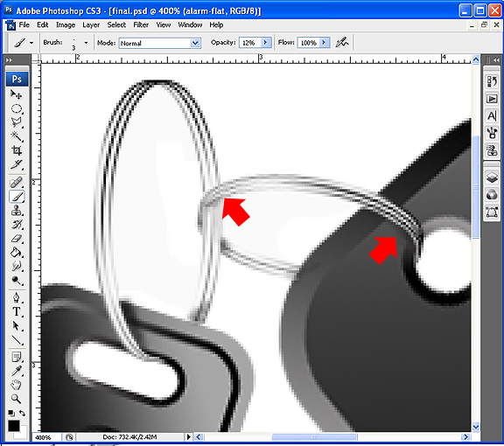
Task: Open the Channels panel icon
Action: (x=492, y=194)
